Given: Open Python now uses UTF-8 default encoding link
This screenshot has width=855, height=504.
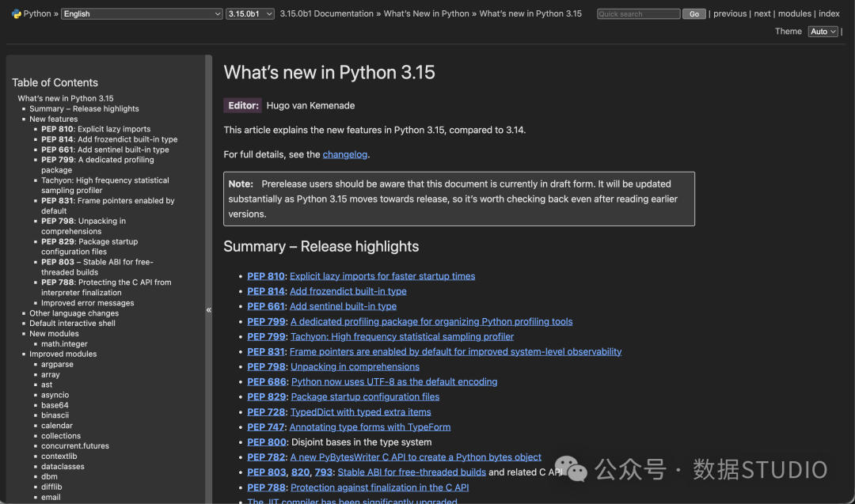Looking at the screenshot, I should [394, 382].
